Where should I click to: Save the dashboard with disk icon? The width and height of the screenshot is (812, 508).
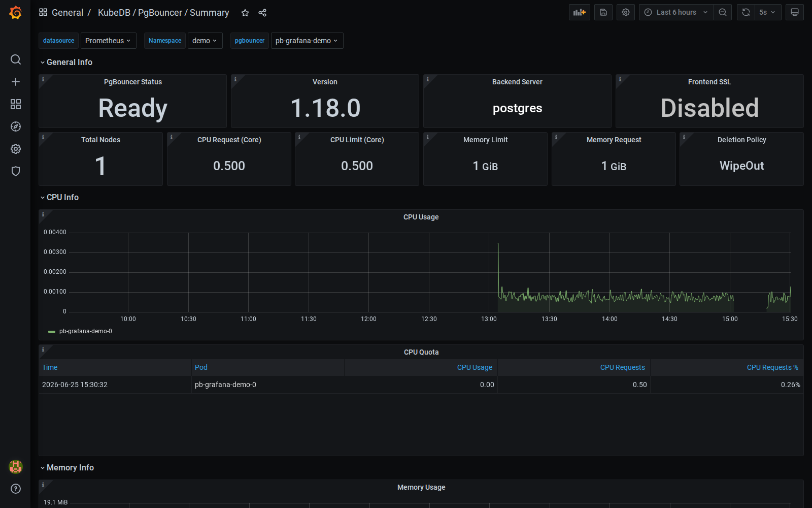pos(603,12)
